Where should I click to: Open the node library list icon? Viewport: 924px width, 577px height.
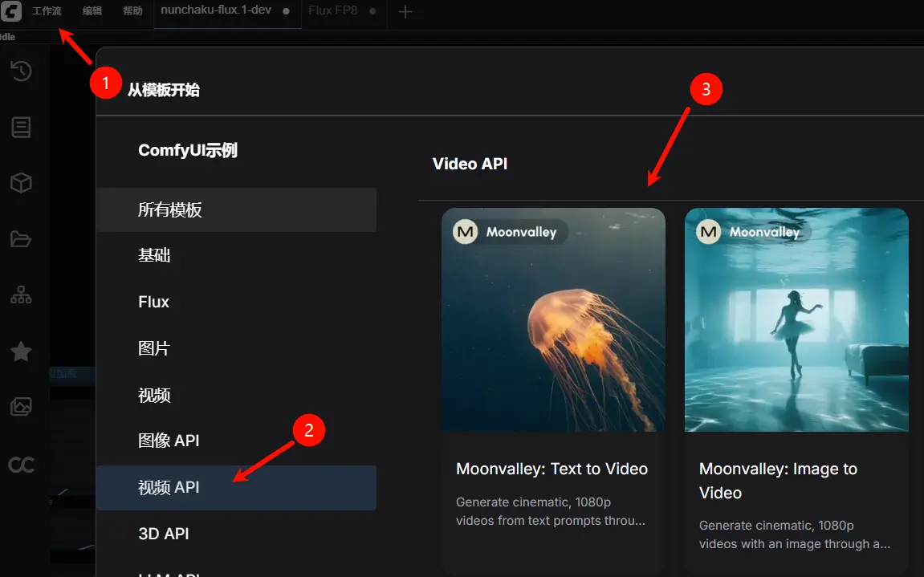click(x=21, y=128)
